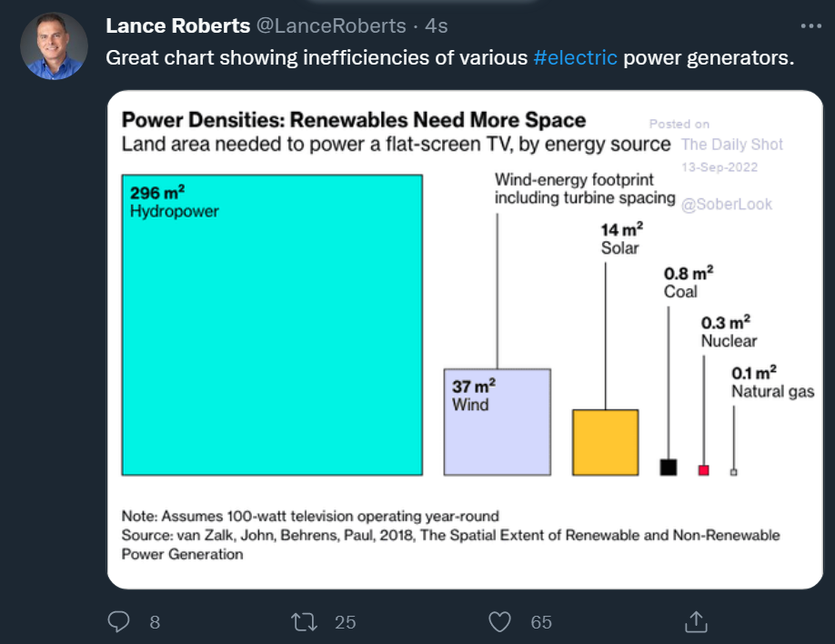The height and width of the screenshot is (644, 835).
Task: Open Lance Roberts profile picture
Action: 54,45
